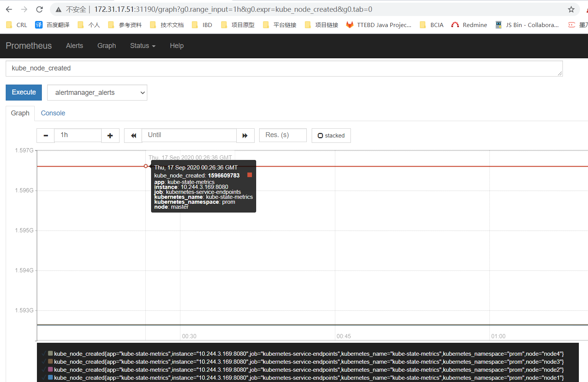Screen dimensions: 588x382
Task: Click inside the Until date input field
Action: [189, 135]
